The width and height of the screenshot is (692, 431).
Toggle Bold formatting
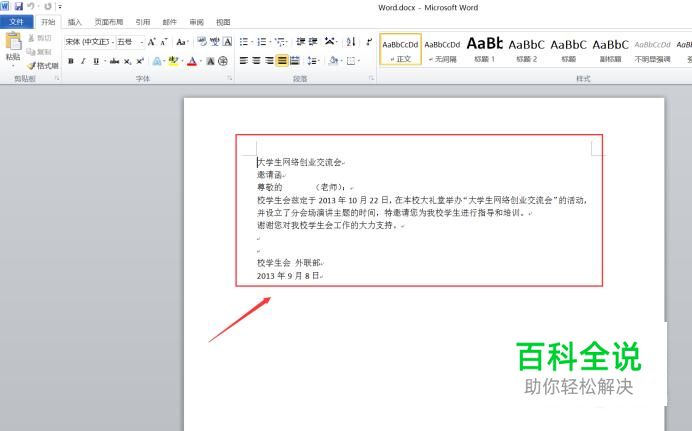point(71,61)
